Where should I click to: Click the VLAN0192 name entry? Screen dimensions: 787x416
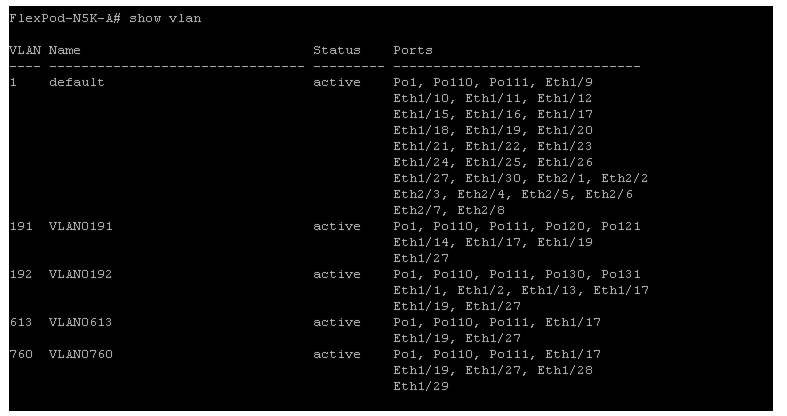click(x=81, y=274)
